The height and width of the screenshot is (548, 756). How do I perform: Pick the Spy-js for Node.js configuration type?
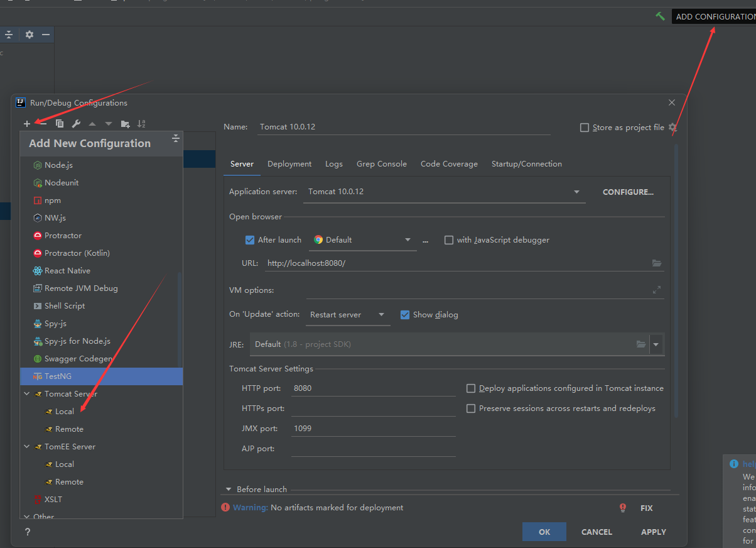(x=101, y=341)
